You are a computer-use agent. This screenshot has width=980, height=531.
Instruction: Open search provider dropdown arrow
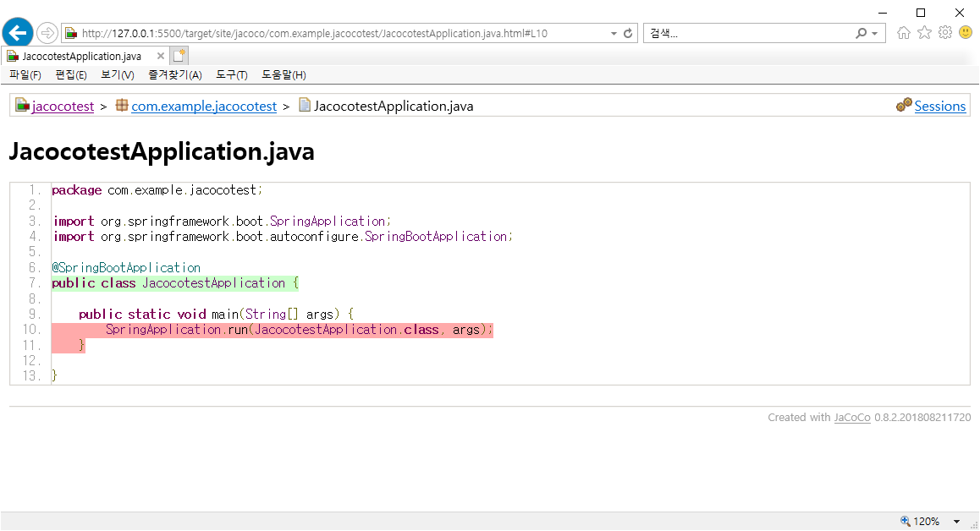pyautogui.click(x=874, y=34)
